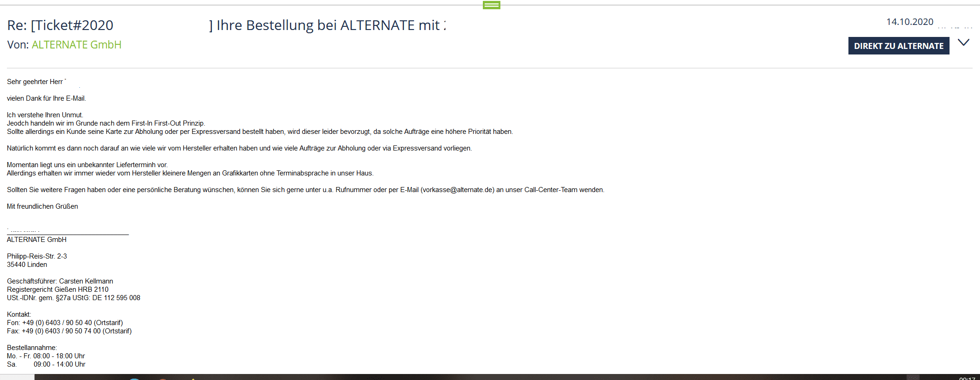Select the email subject line Re: [Ticket#2020

tap(60, 25)
